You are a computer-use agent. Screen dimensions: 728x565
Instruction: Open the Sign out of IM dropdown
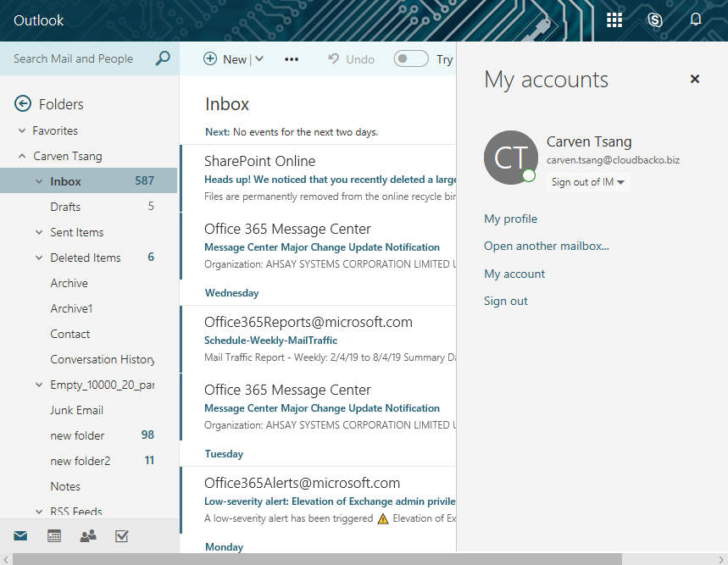click(x=588, y=182)
